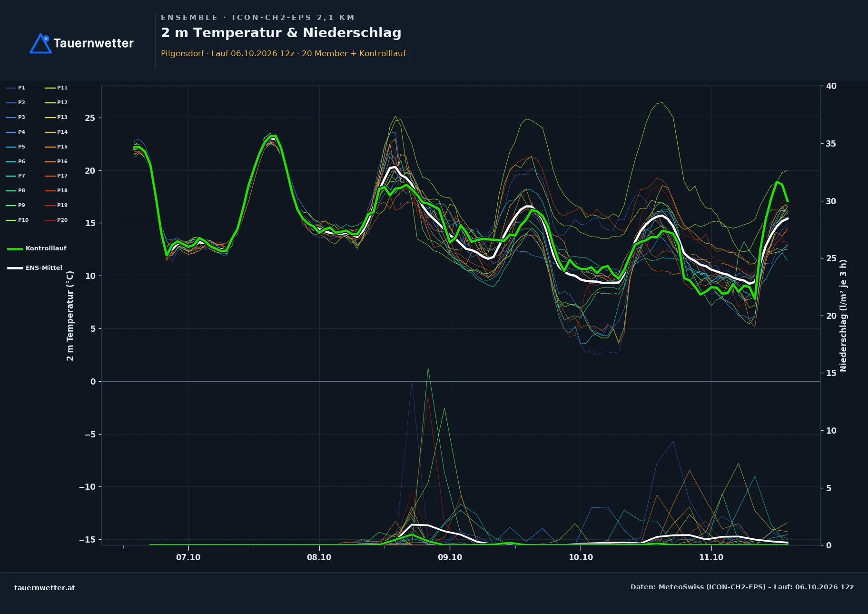
Task: Click the Kontrolllauf legend label
Action: pyautogui.click(x=46, y=248)
